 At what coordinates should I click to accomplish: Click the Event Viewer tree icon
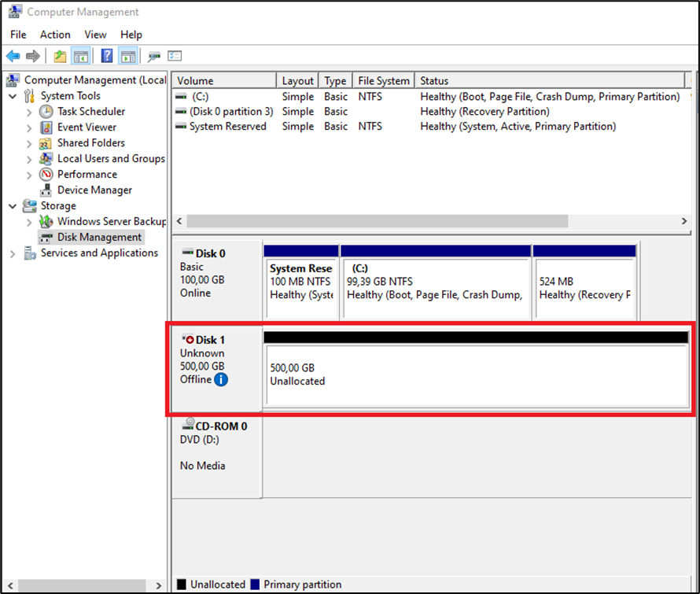[x=46, y=127]
